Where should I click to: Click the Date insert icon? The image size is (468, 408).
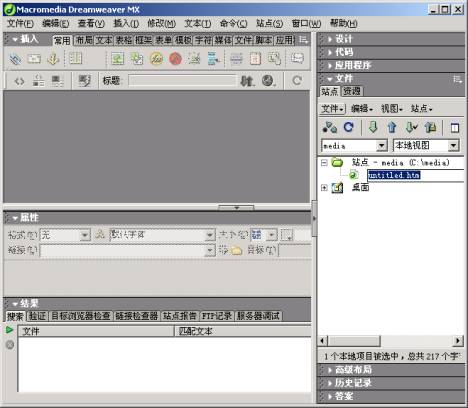256,59
